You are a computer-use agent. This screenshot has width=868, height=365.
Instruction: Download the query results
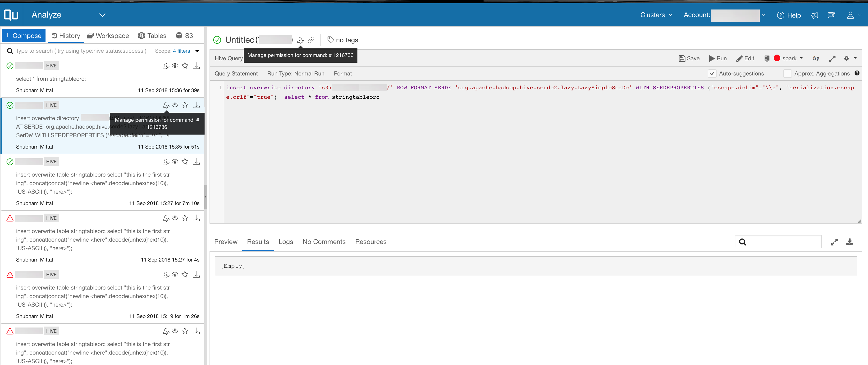coord(850,242)
